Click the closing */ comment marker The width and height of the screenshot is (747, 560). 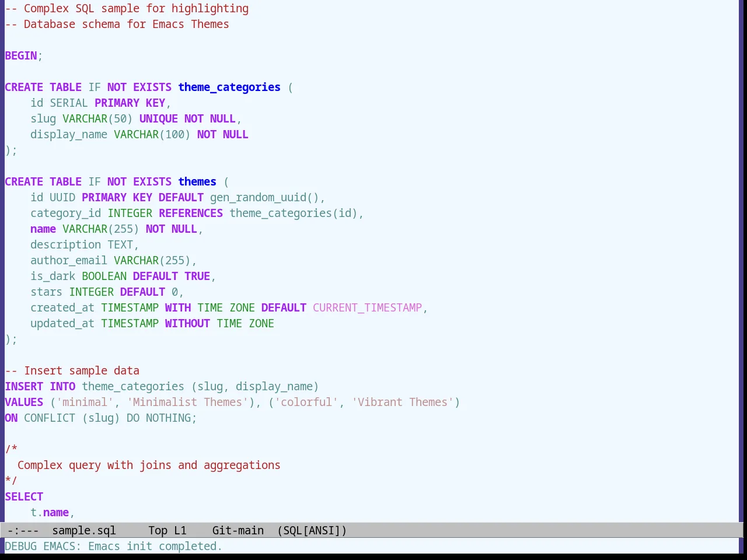tap(11, 481)
